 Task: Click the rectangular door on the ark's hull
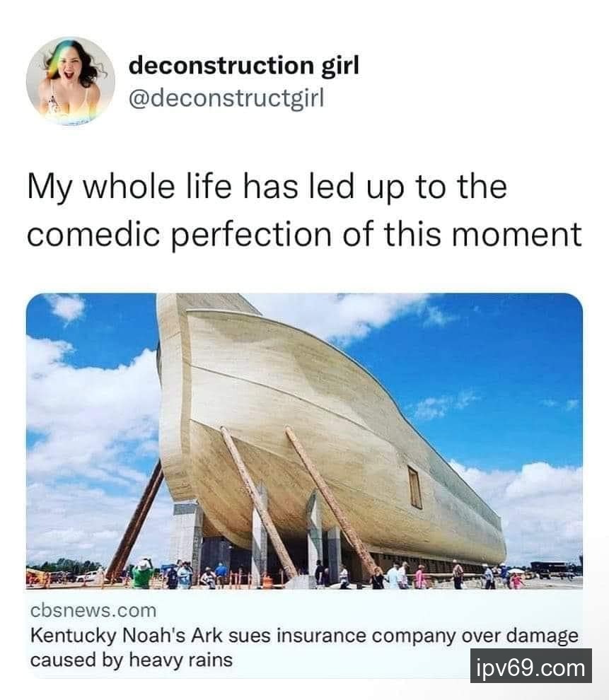point(414,487)
